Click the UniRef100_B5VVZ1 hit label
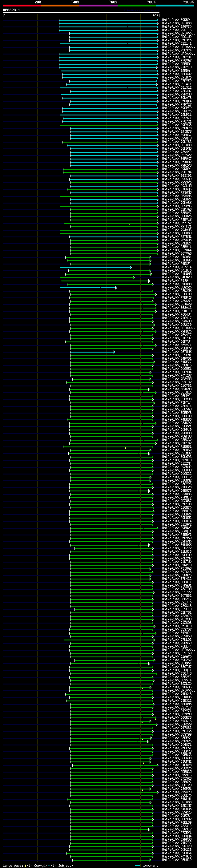This screenshot has height=868, width=197. click(x=177, y=345)
